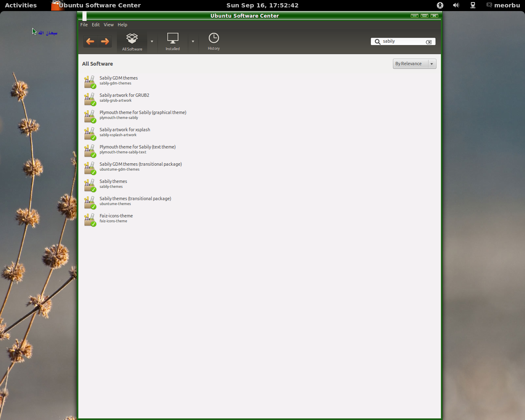Screen dimensions: 525x420
Task: Click the sabily search input field
Action: [x=403, y=41]
